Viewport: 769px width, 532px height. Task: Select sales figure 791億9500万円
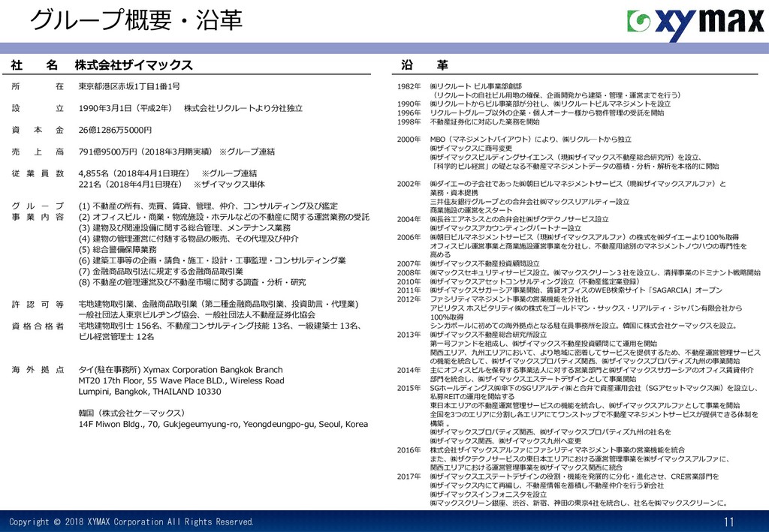point(108,152)
